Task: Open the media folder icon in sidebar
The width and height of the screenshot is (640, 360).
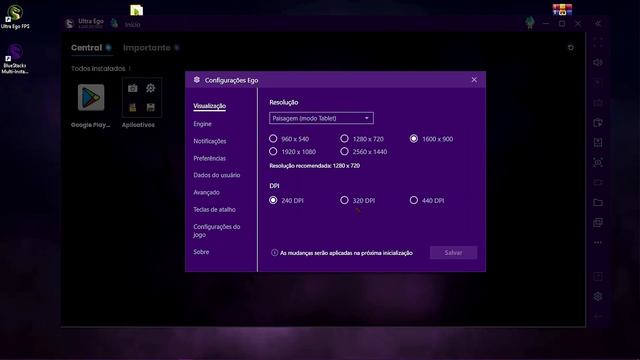Action: [598, 202]
